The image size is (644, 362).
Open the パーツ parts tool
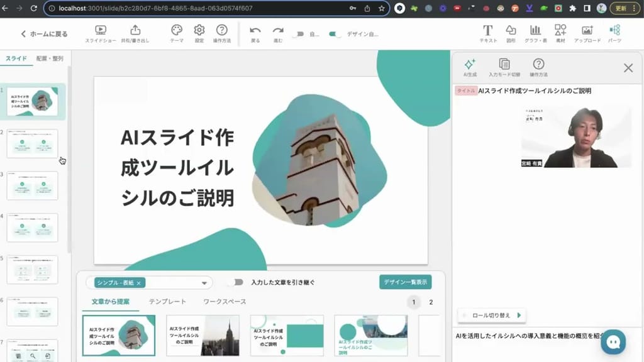tap(614, 34)
